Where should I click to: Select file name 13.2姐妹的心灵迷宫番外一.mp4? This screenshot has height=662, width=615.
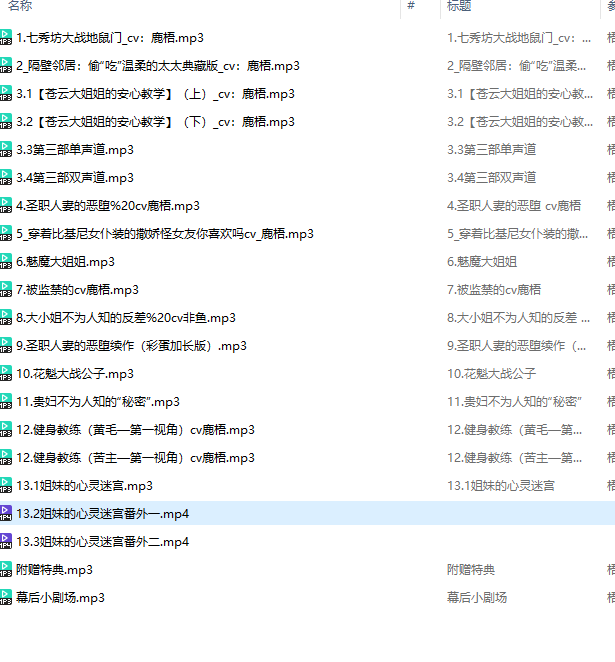click(x=103, y=513)
